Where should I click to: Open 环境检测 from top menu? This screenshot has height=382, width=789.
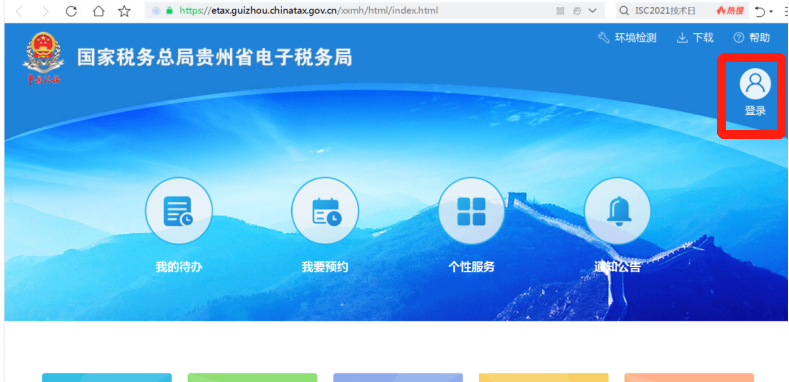tap(627, 38)
